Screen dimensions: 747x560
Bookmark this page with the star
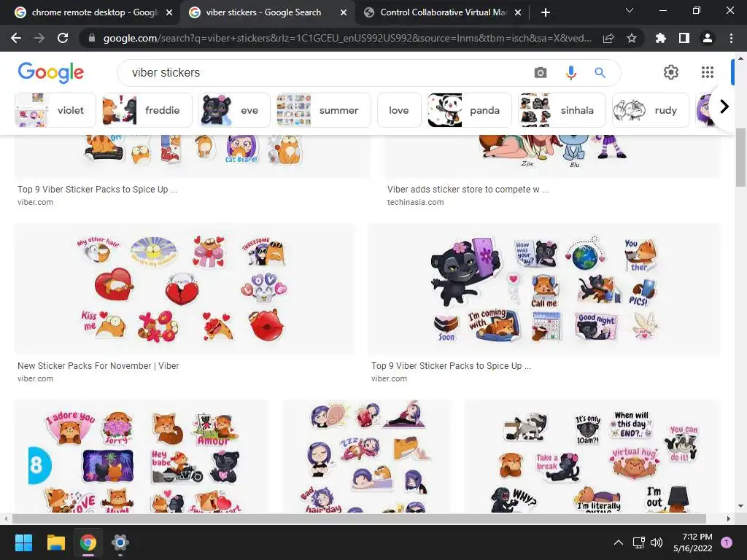pos(632,38)
